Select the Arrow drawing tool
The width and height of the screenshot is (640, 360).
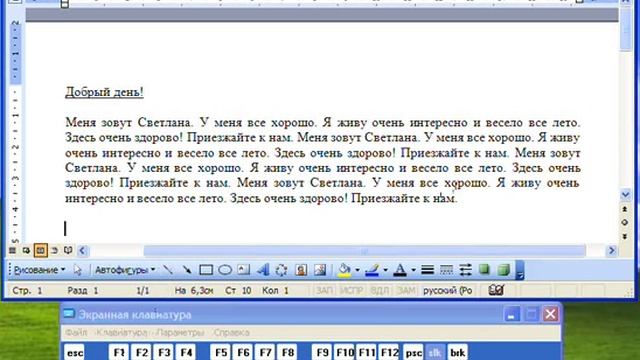coord(187,270)
